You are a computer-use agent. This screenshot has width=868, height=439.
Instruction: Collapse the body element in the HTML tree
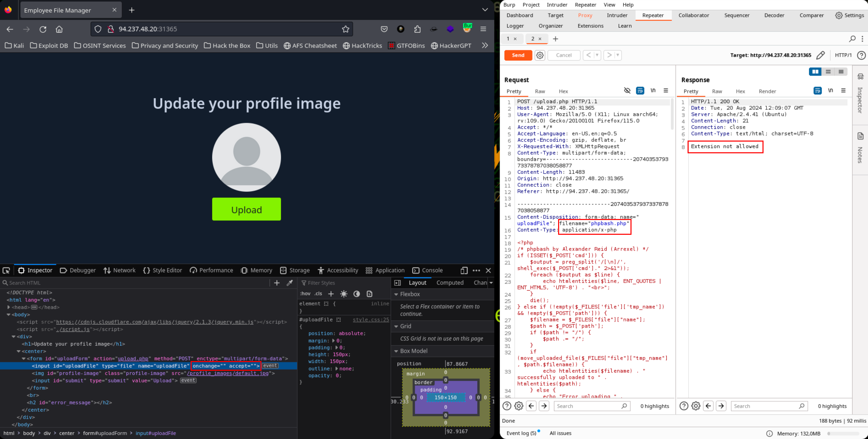pos(8,314)
